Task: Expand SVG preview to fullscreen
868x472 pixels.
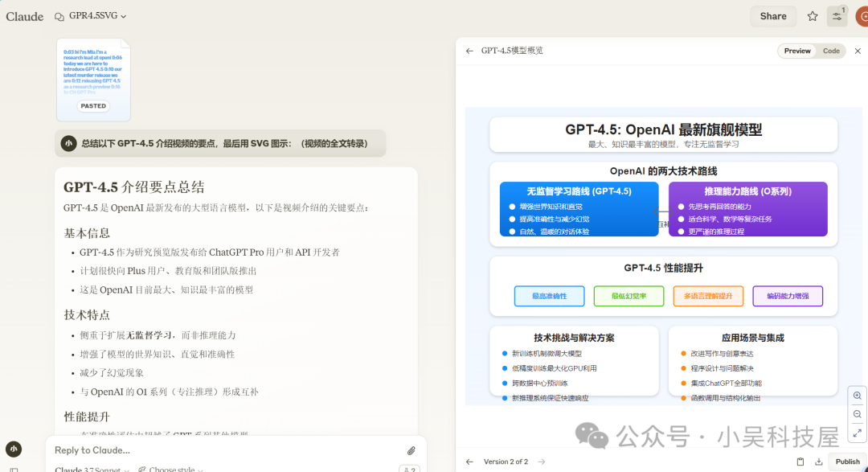Action: 857,433
